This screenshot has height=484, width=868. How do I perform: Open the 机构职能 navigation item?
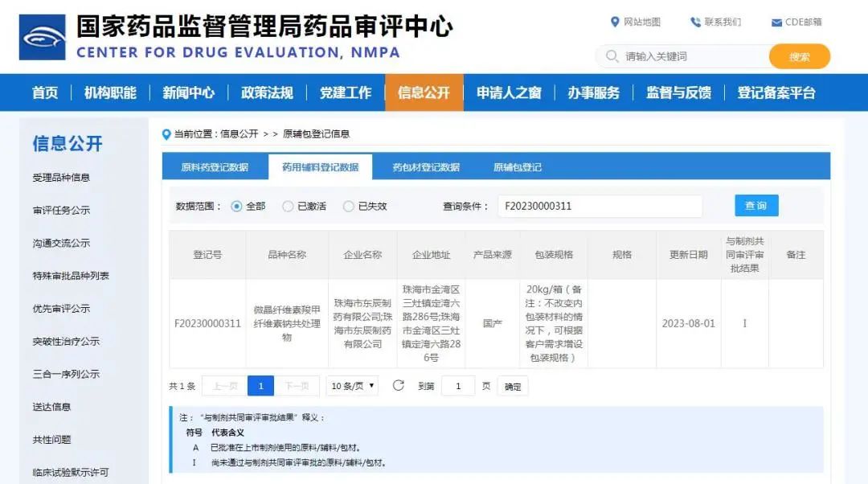coord(110,92)
